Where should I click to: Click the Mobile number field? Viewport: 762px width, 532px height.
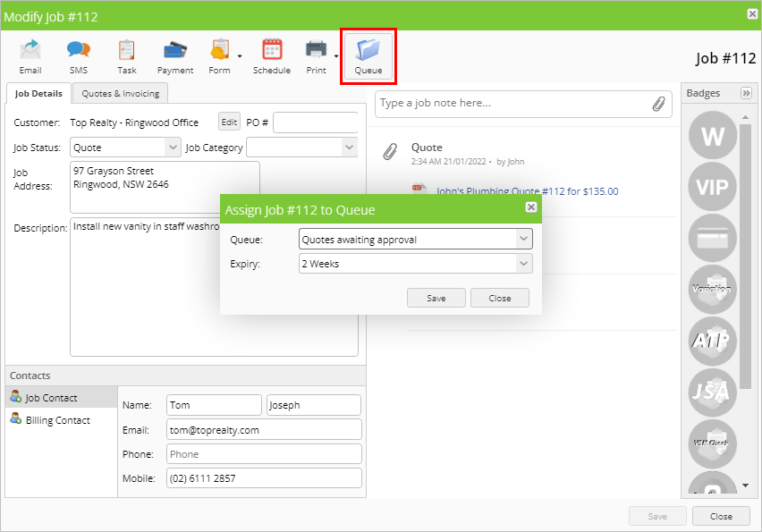264,478
